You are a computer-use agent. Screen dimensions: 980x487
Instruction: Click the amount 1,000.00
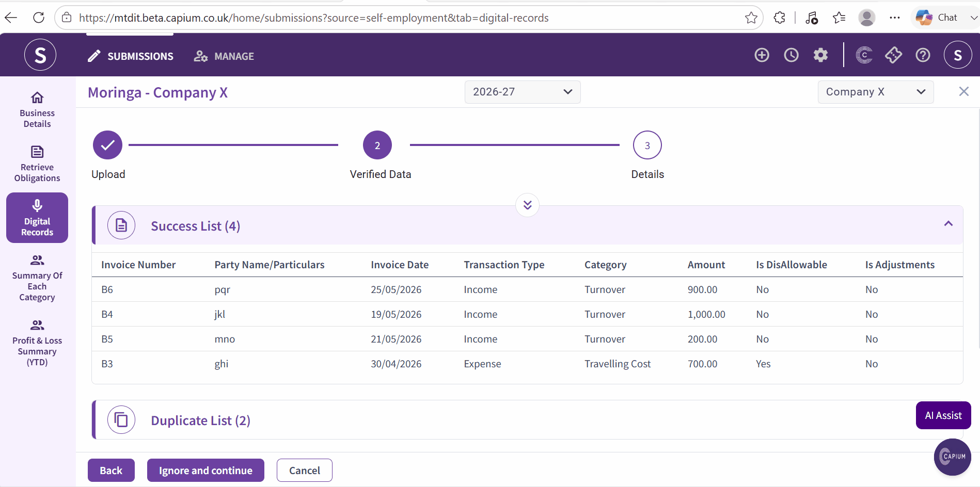click(x=706, y=314)
